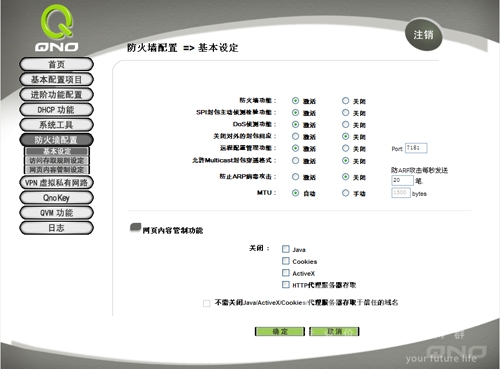This screenshot has width=500, height=369.
Task: Check the Cookies blocking checkbox
Action: tap(286, 261)
